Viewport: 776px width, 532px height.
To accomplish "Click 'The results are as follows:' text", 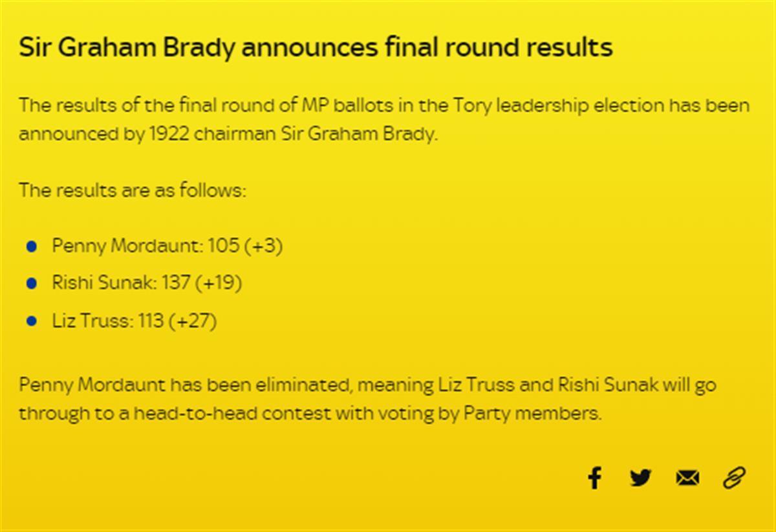I will (133, 191).
